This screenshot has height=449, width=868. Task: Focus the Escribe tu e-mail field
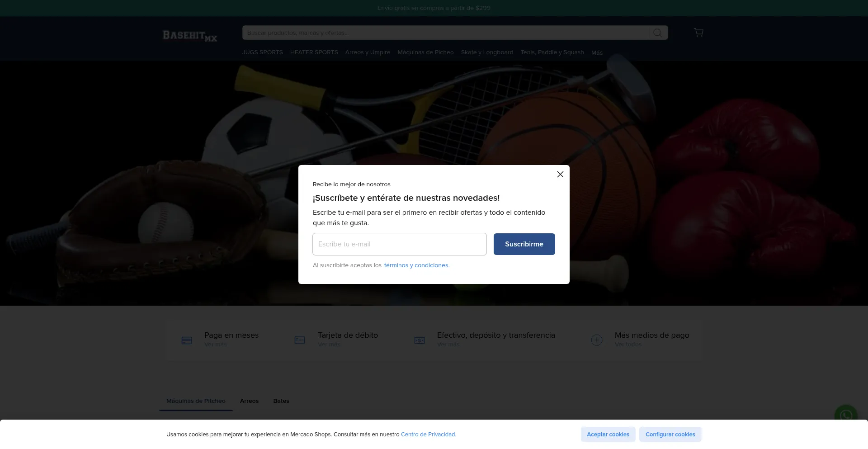(x=400, y=244)
